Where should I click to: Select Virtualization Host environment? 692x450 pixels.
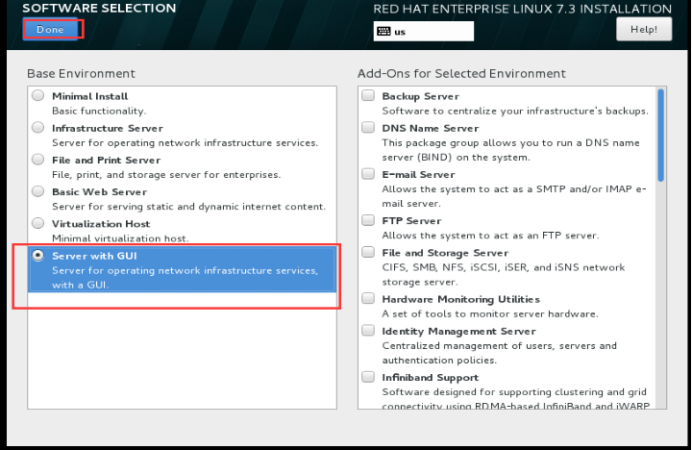coord(38,223)
